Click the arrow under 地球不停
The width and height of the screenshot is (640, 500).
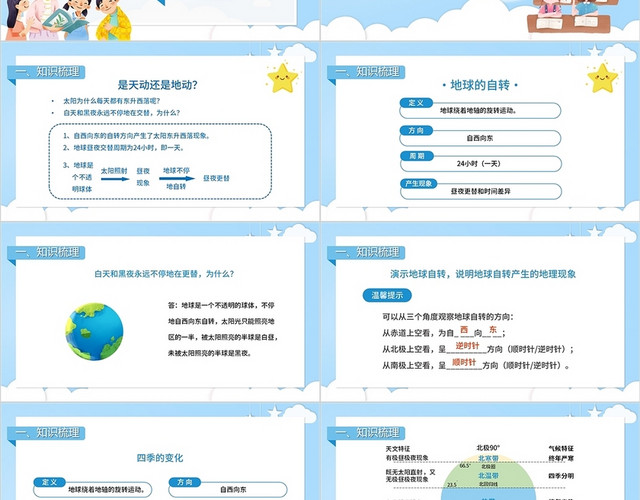[x=177, y=178]
